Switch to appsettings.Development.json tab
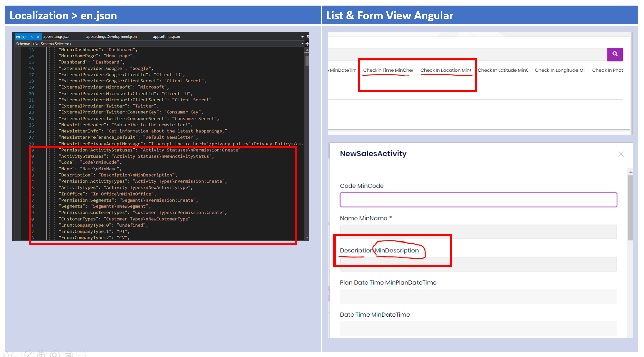Viewport: 644px width, 357px height. click(x=111, y=37)
